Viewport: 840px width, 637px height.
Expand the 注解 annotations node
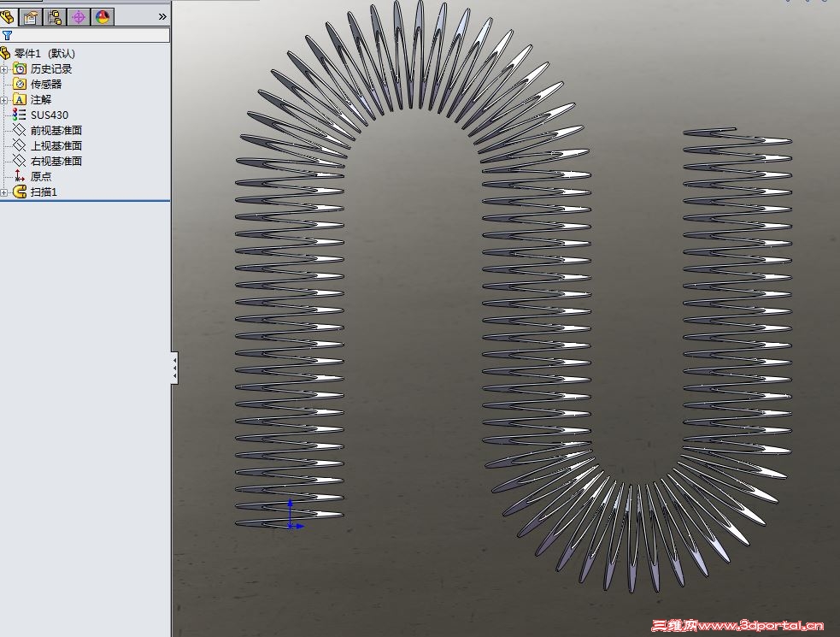coord(3,100)
